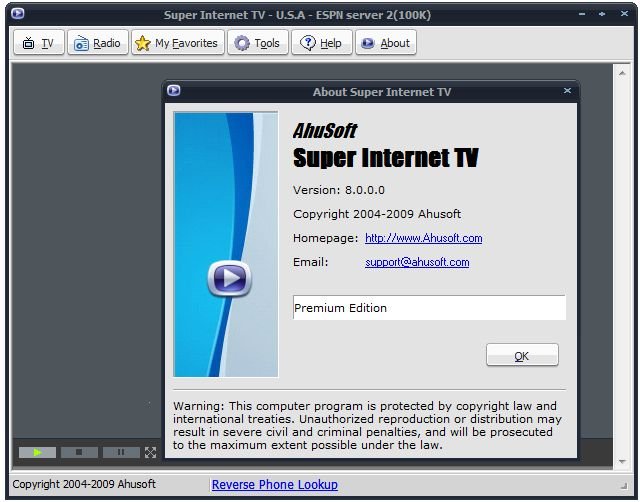Open the Reverse Phone Lookup link
The width and height of the screenshot is (640, 502).
274,484
